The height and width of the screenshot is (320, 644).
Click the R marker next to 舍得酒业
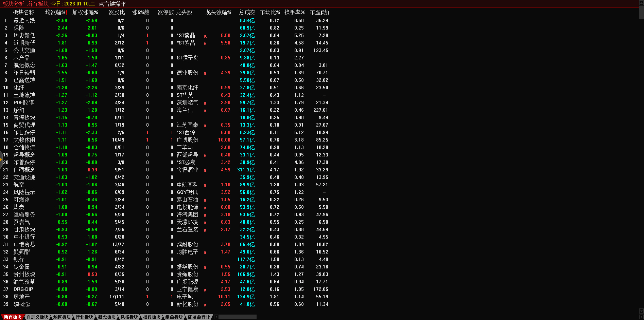(205, 170)
